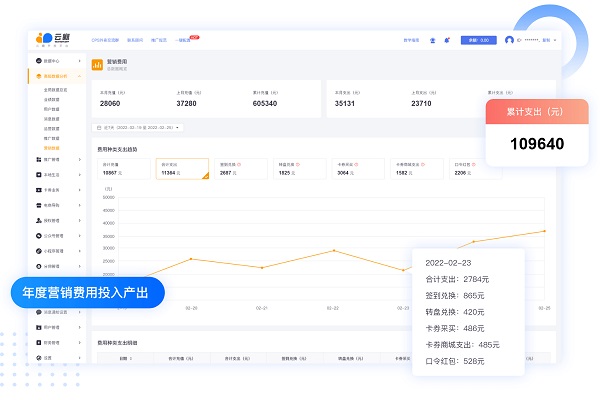This screenshot has height=400, width=600.
Task: Open the date range dropdown
Action: pos(138,128)
